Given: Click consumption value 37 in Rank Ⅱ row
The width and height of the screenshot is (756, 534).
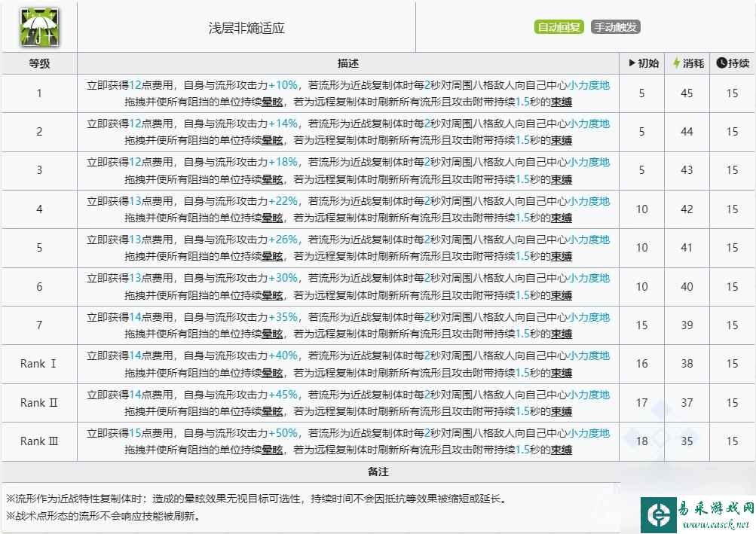Looking at the screenshot, I should pyautogui.click(x=687, y=403).
